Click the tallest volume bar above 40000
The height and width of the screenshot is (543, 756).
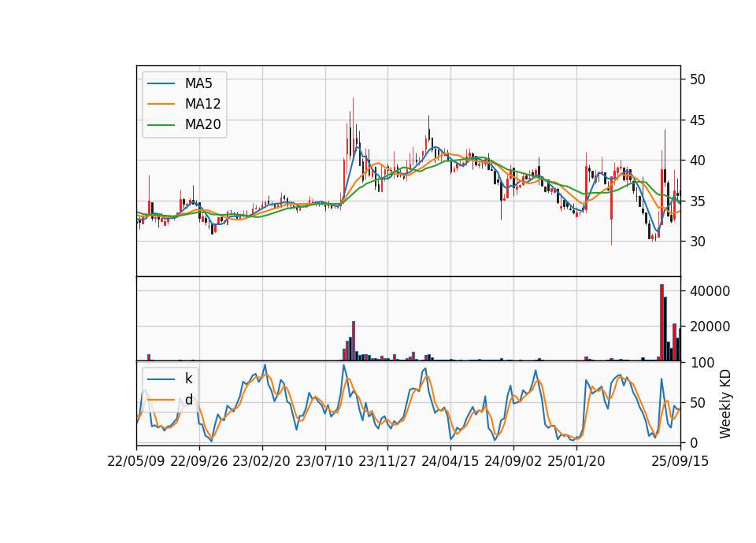click(662, 323)
